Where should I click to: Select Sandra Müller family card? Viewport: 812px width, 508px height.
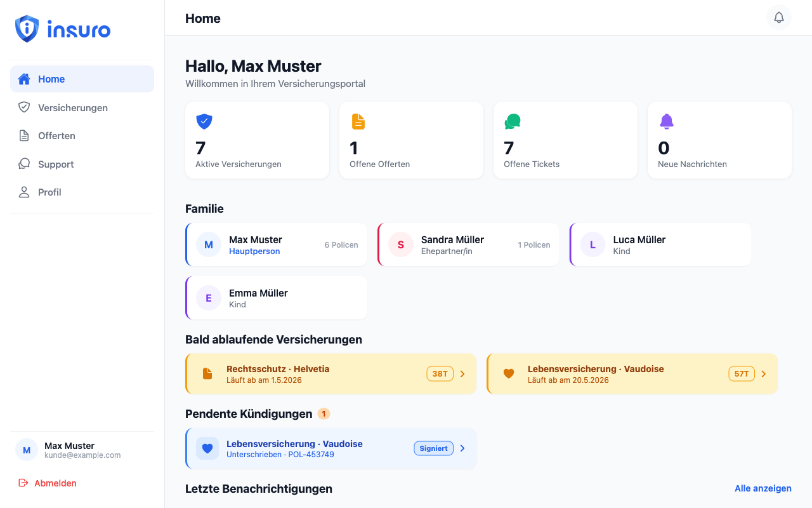click(x=468, y=244)
